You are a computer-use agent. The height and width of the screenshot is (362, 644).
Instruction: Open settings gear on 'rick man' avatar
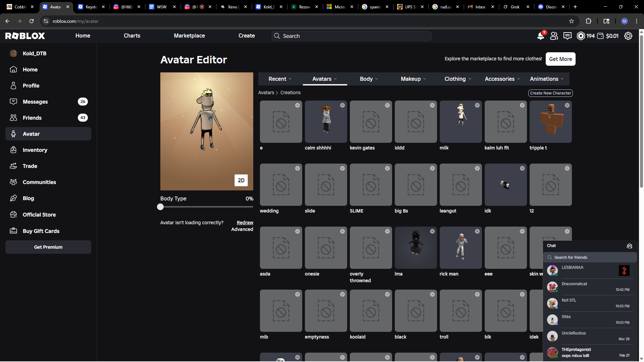477,231
